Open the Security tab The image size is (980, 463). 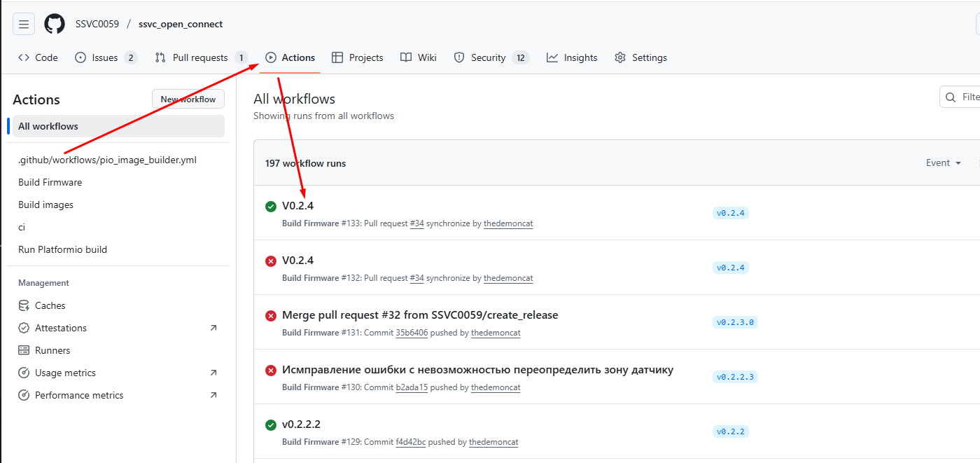pos(488,57)
